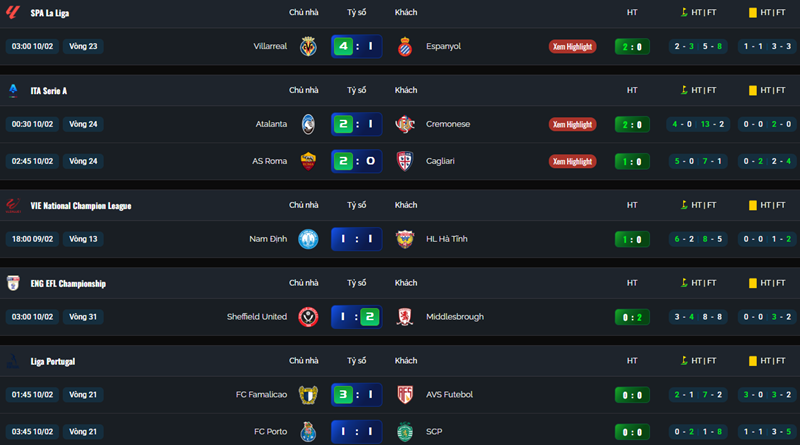Click the FC Porto team crest
Viewport: 800px width, 445px height.
[308, 431]
